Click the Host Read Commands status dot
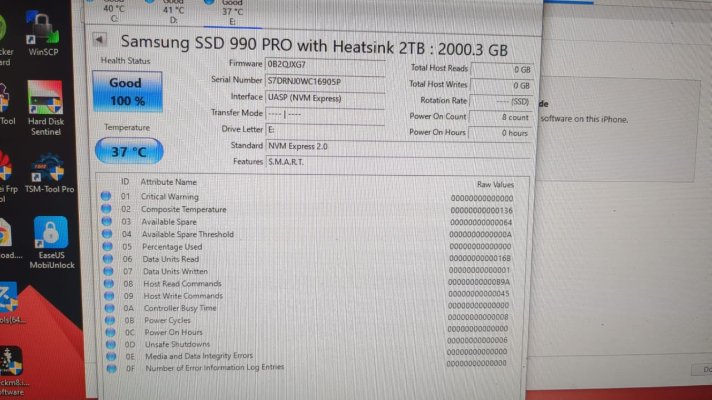 [109, 283]
